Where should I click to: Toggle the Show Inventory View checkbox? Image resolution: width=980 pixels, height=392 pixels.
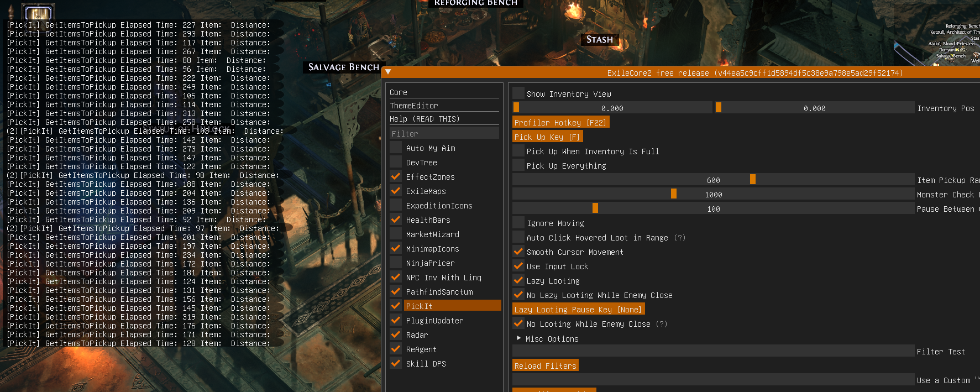coord(518,93)
